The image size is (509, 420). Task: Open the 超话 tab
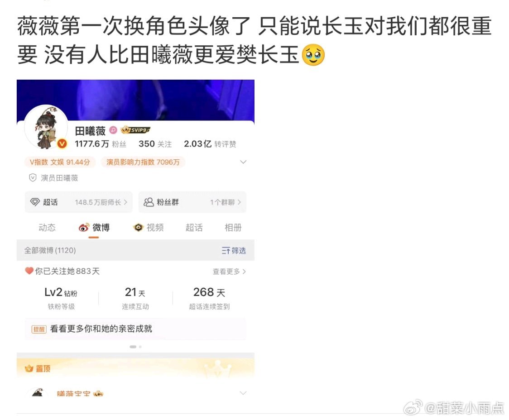(194, 228)
